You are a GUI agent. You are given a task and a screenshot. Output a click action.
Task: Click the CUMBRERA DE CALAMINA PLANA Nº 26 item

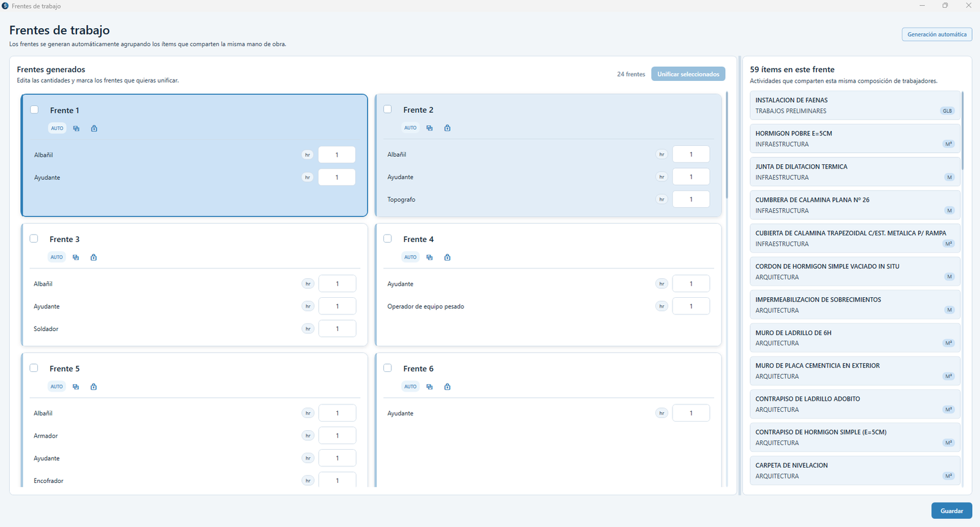click(x=854, y=205)
